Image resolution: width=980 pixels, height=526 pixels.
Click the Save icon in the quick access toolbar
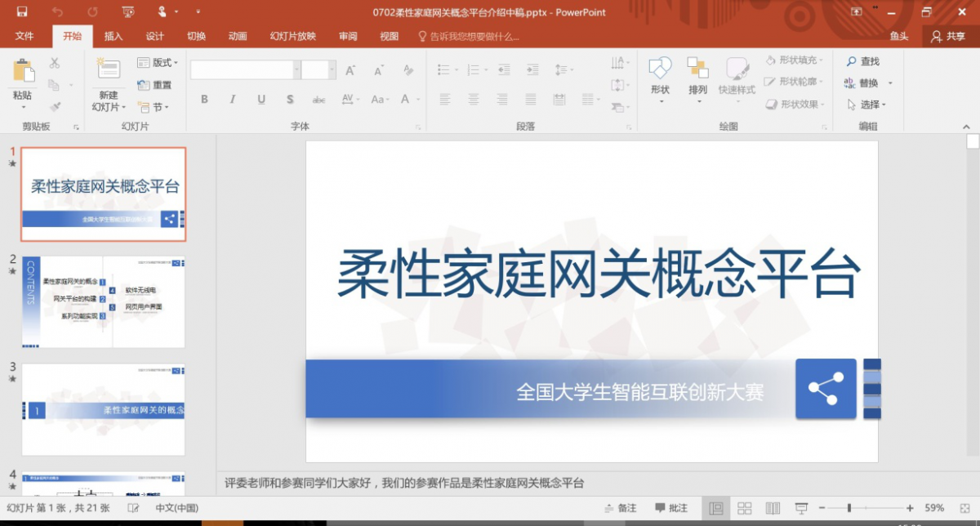[x=22, y=12]
